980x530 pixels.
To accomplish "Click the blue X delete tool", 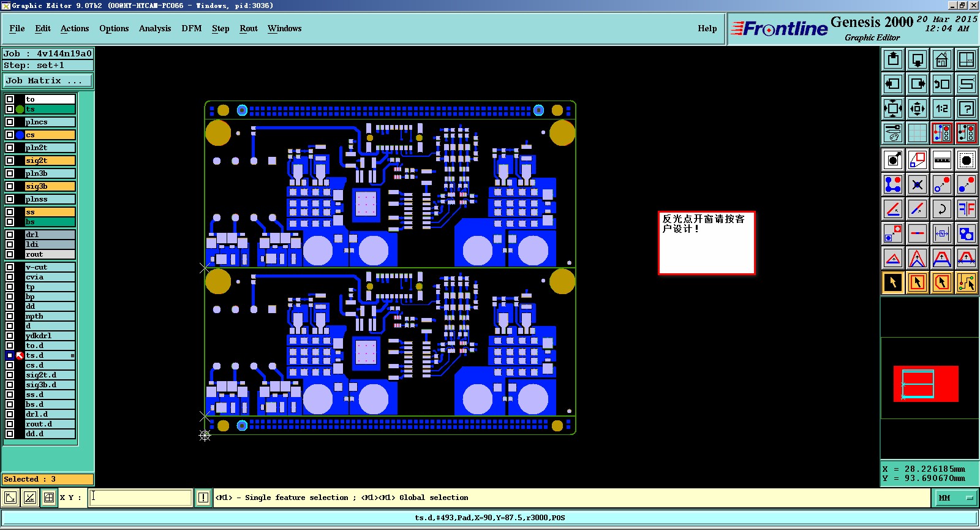I will pos(918,184).
